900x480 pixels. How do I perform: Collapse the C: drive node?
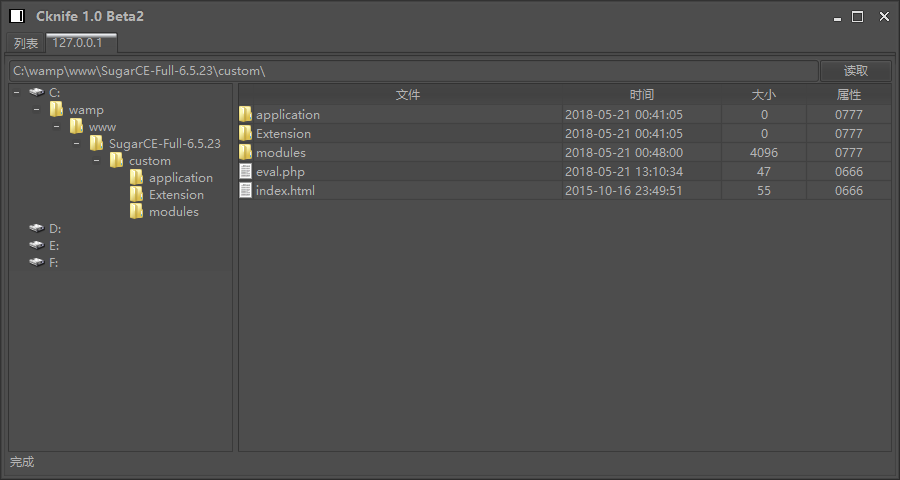pyautogui.click(x=17, y=92)
